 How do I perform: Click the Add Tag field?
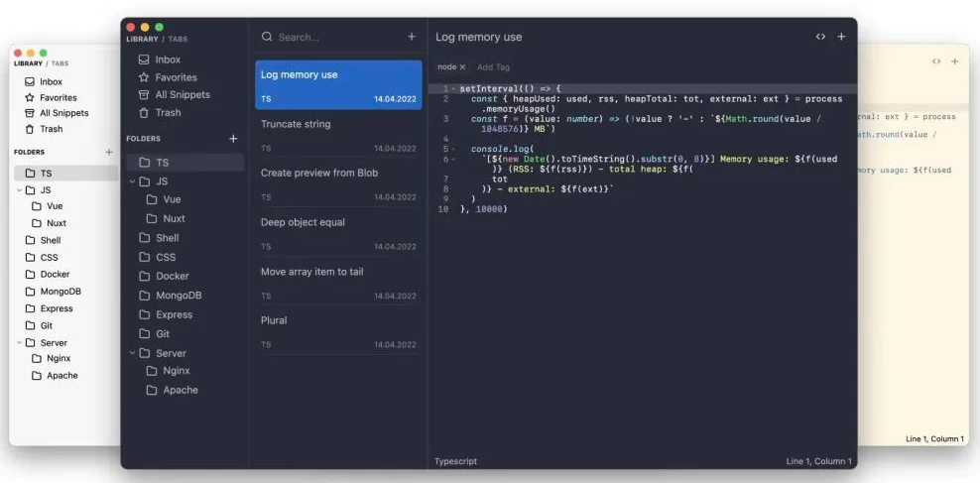click(493, 67)
